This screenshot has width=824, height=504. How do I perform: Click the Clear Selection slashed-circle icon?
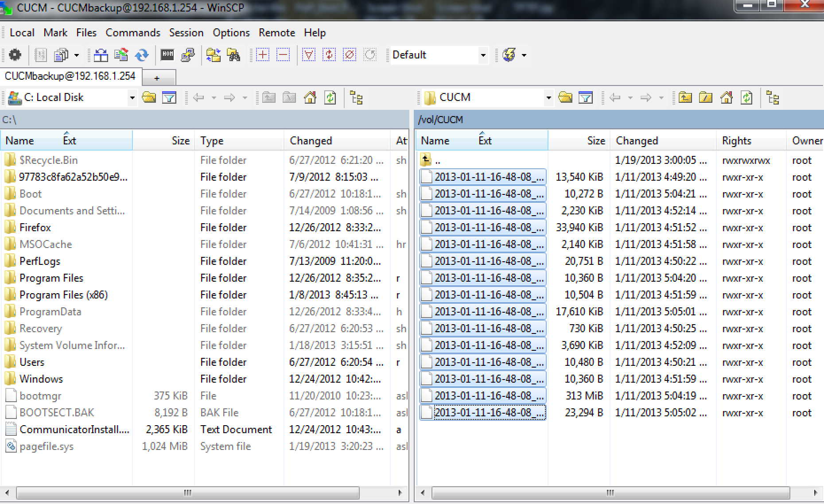coord(350,55)
